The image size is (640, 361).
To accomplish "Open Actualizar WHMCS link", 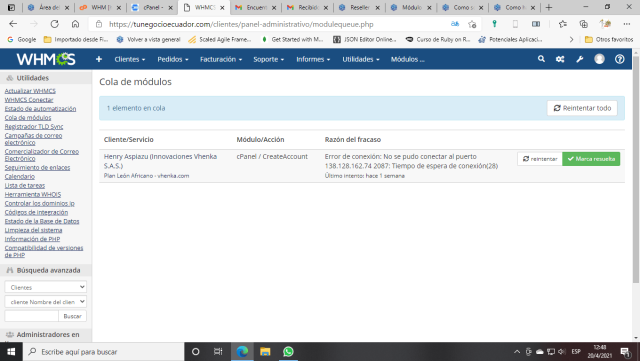I will click(30, 91).
